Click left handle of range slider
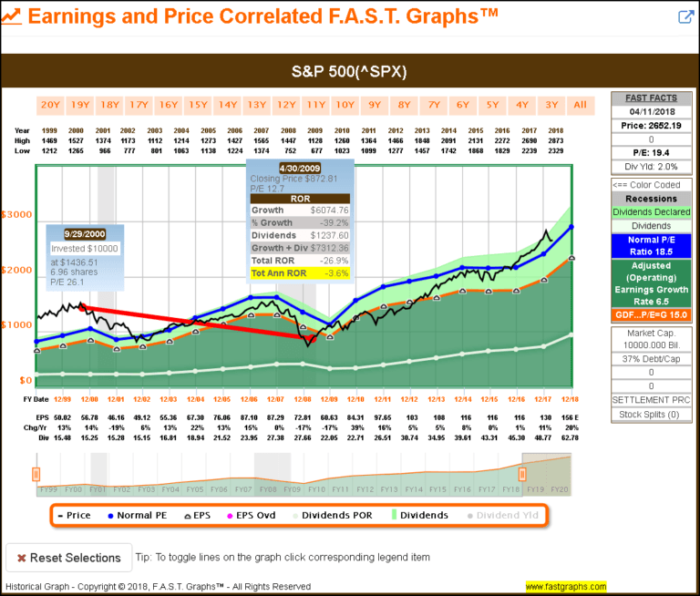The image size is (700, 596). click(x=36, y=473)
